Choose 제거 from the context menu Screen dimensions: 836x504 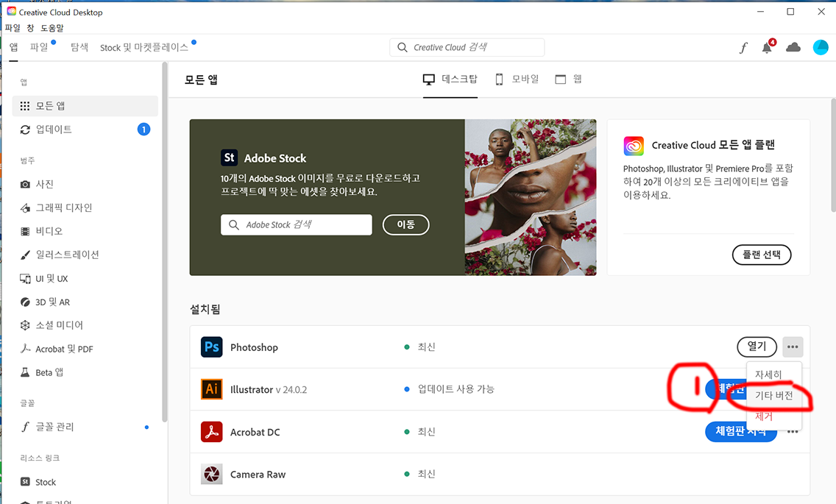[763, 416]
